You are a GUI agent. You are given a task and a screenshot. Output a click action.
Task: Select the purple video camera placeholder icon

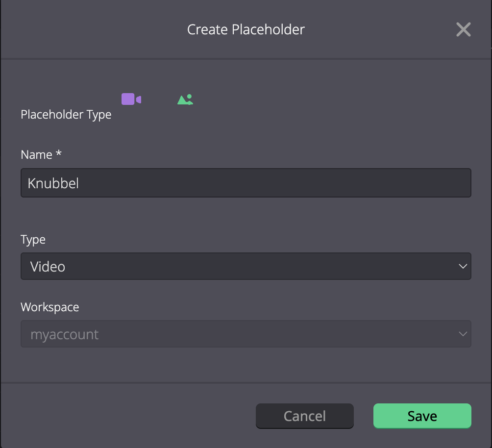coord(131,99)
